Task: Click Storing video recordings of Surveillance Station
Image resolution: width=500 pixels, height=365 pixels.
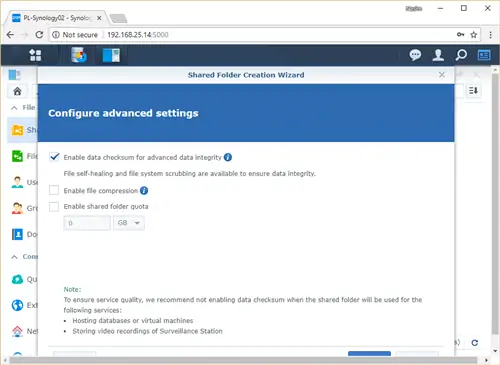Action: click(x=147, y=331)
